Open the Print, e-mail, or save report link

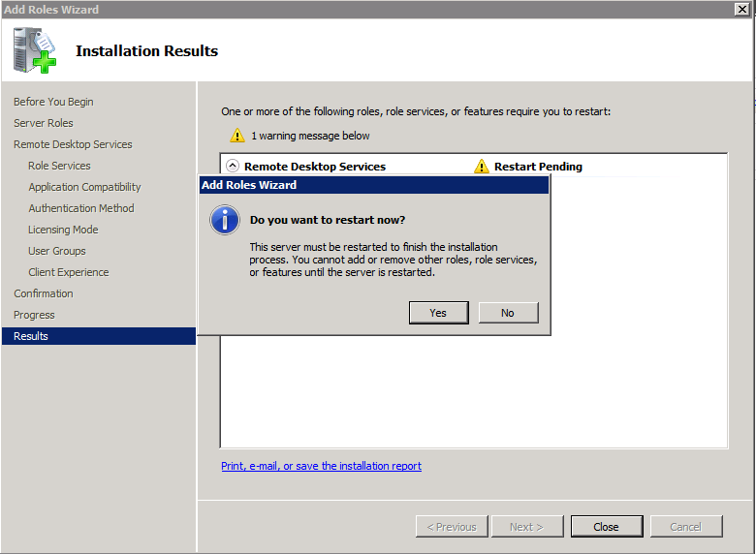click(x=321, y=466)
